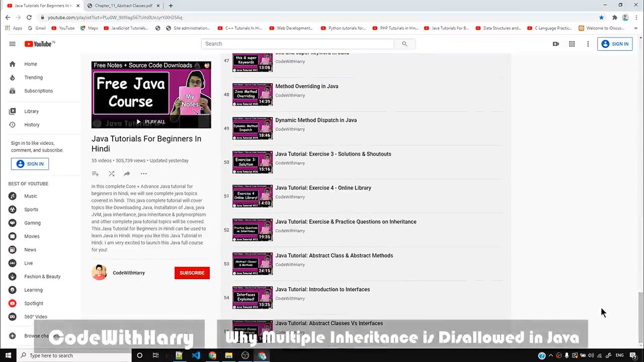Open Introduction to Interfaces thumbnail
The width and height of the screenshot is (644, 362).
(253, 298)
